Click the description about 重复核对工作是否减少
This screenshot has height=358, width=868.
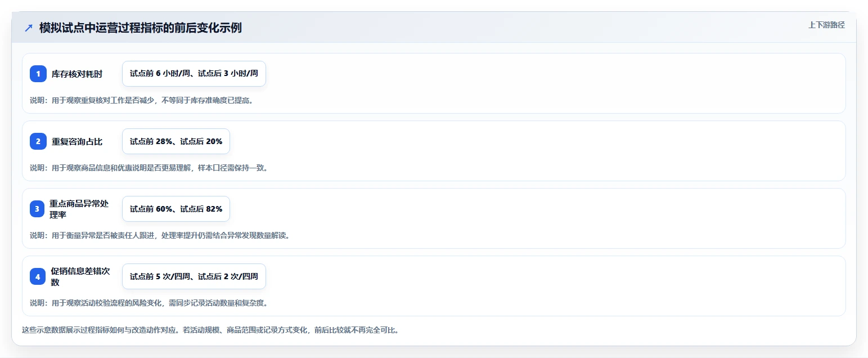pos(141,100)
